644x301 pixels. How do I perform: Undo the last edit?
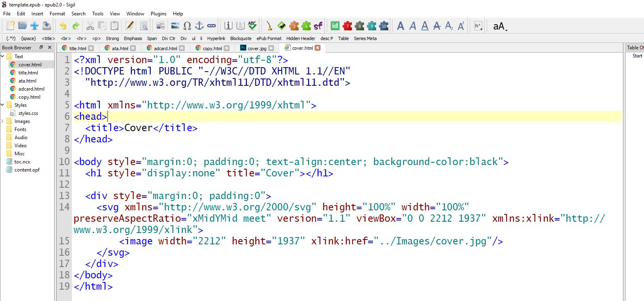click(x=63, y=26)
